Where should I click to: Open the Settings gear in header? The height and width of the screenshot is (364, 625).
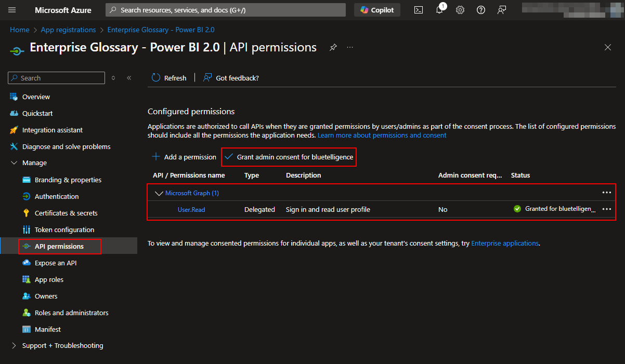tap(460, 10)
